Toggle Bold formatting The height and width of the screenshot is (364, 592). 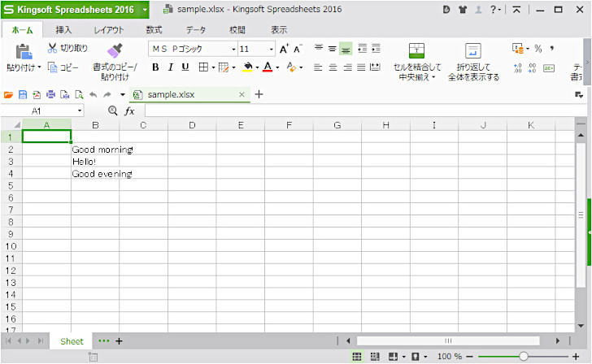click(155, 67)
